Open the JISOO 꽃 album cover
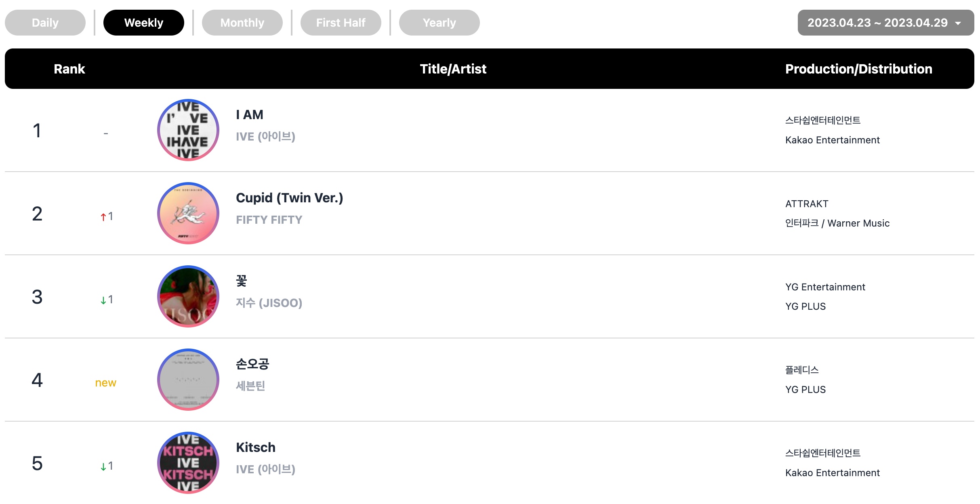 pyautogui.click(x=188, y=296)
